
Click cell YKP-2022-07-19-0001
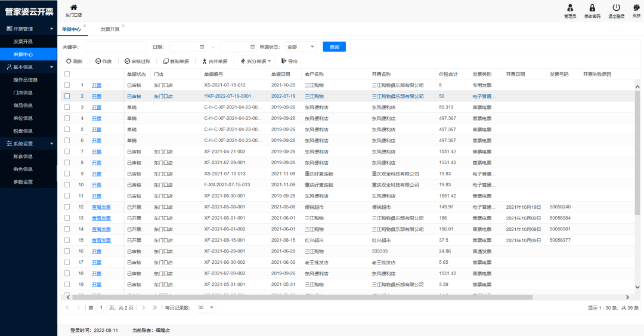(228, 96)
